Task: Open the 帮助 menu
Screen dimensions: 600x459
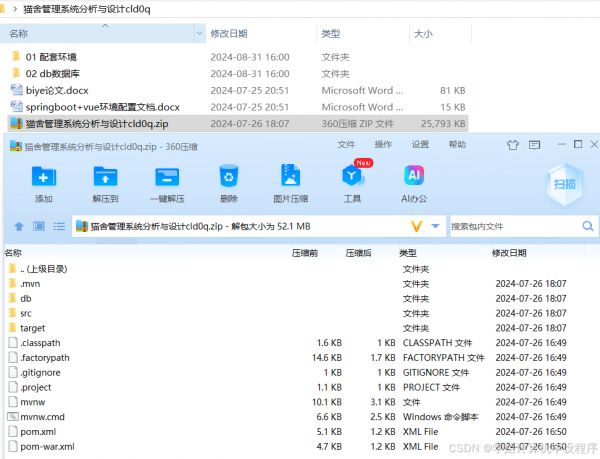Action: (457, 145)
